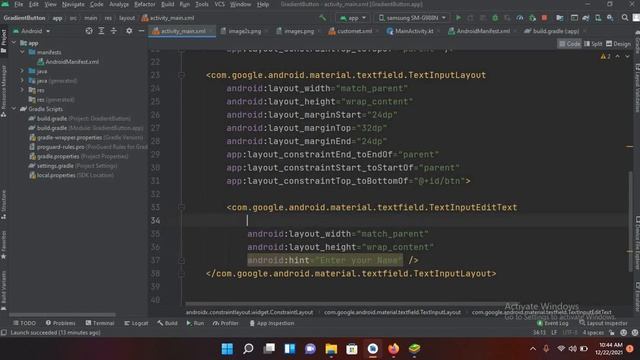This screenshot has width=640, height=360.
Task: Switch to the build.gradle (app) tab
Action: 556,31
